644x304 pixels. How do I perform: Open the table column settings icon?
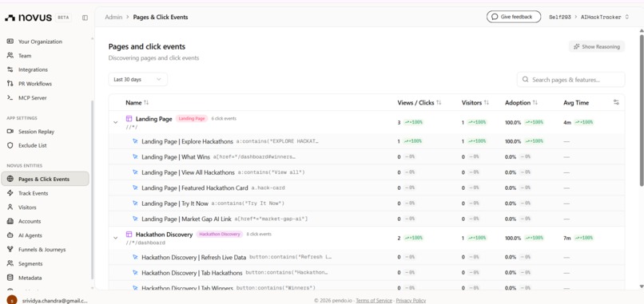616,103
